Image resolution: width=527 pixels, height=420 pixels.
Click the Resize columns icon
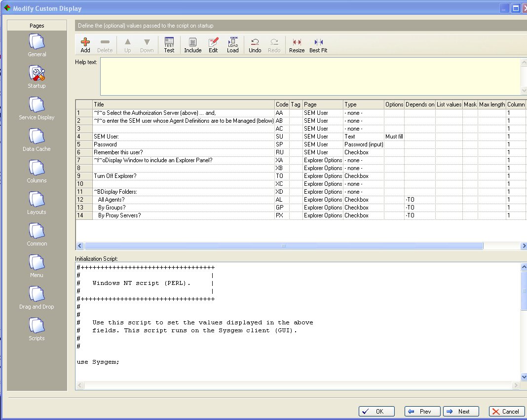297,45
